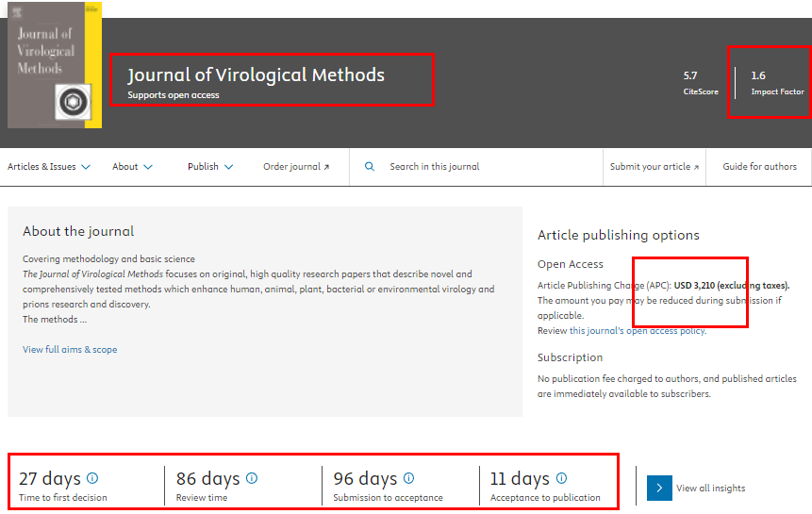
Task: Click the Journal of Virological Methods cover image
Action: (55, 65)
